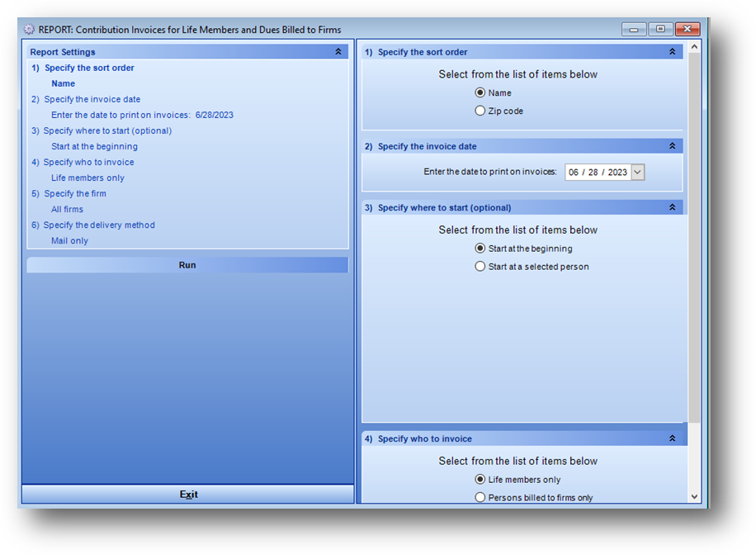Collapse the Specify the sort order section

tap(672, 52)
